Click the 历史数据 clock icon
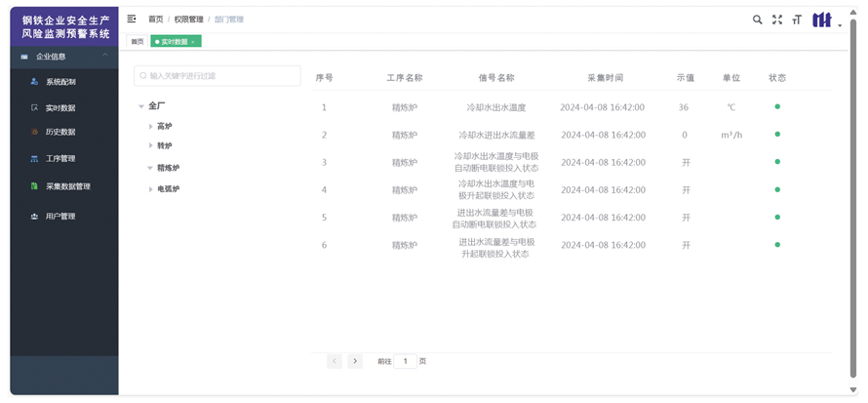868x403 pixels. pyautogui.click(x=34, y=132)
